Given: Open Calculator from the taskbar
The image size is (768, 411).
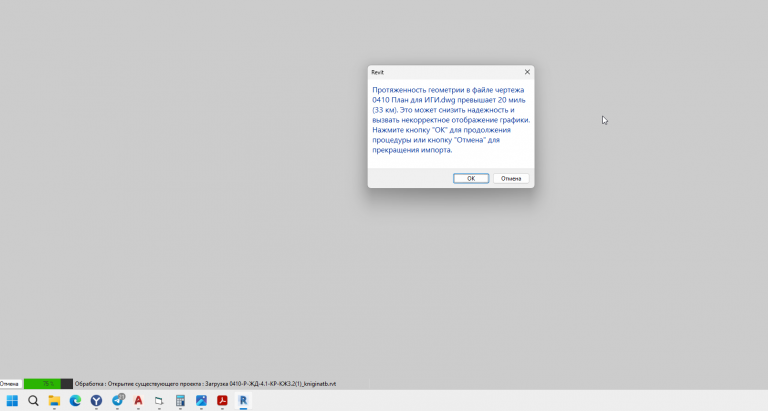Looking at the screenshot, I should point(180,401).
